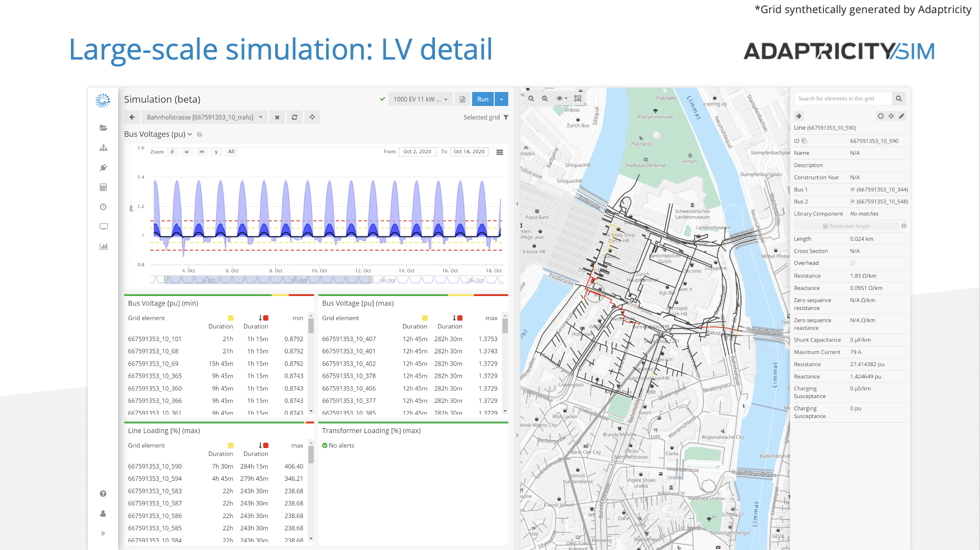Set chart zoom to All
980x550 pixels.
(231, 152)
